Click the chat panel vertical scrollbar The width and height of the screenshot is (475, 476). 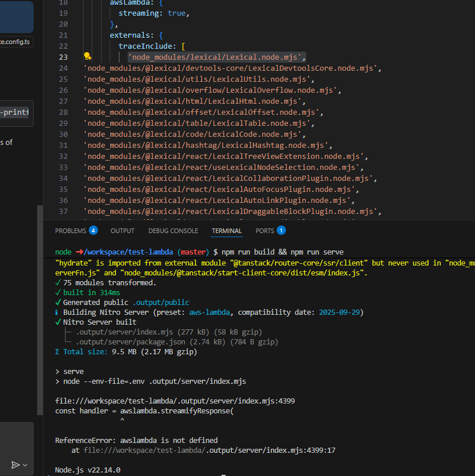pos(40,307)
